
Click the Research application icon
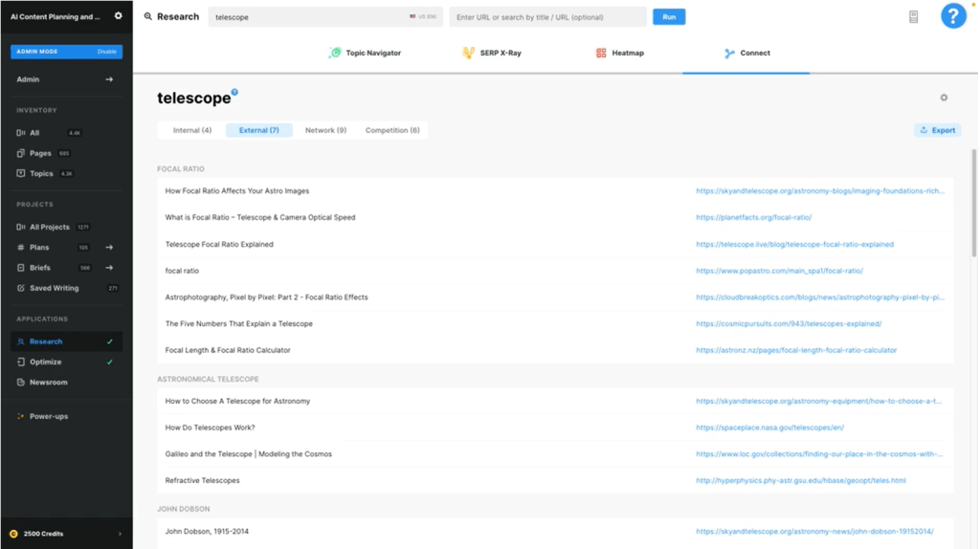pyautogui.click(x=21, y=341)
